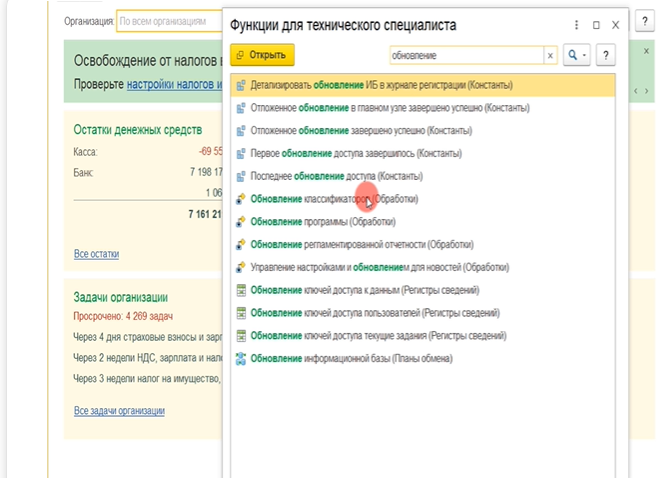
Task: Click icon next to 'Отложенное обновление завершено успешно'
Action: tap(240, 131)
